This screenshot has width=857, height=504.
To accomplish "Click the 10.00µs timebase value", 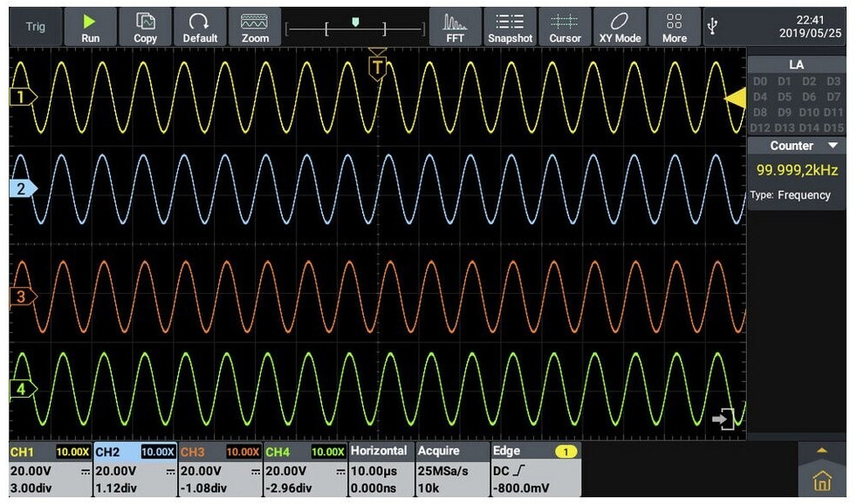I will tap(374, 471).
